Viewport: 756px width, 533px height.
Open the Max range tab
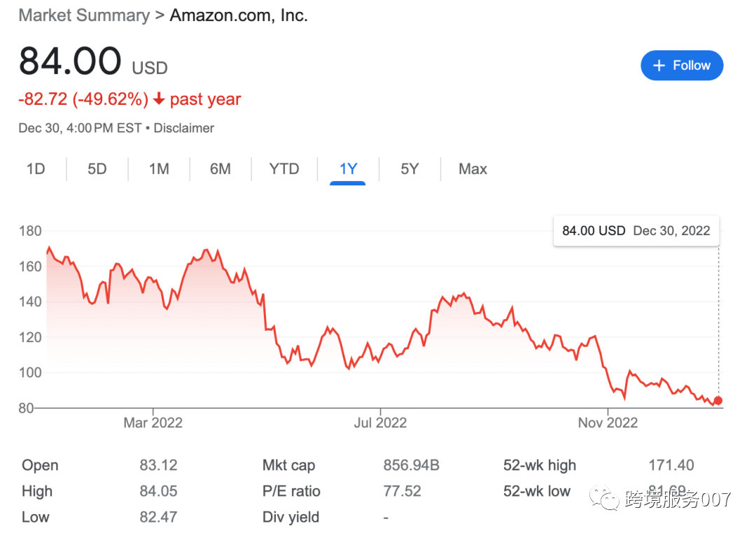[472, 169]
